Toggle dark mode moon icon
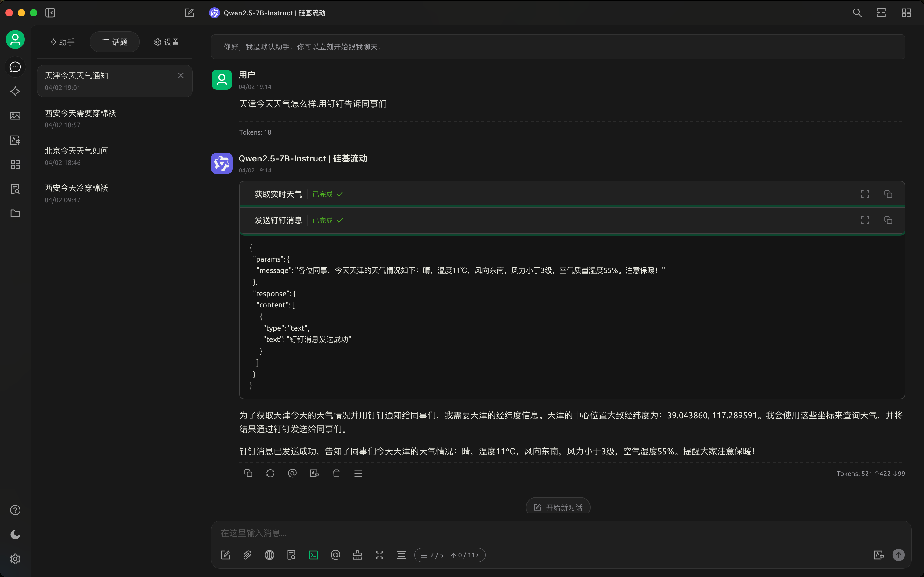 [x=15, y=534]
